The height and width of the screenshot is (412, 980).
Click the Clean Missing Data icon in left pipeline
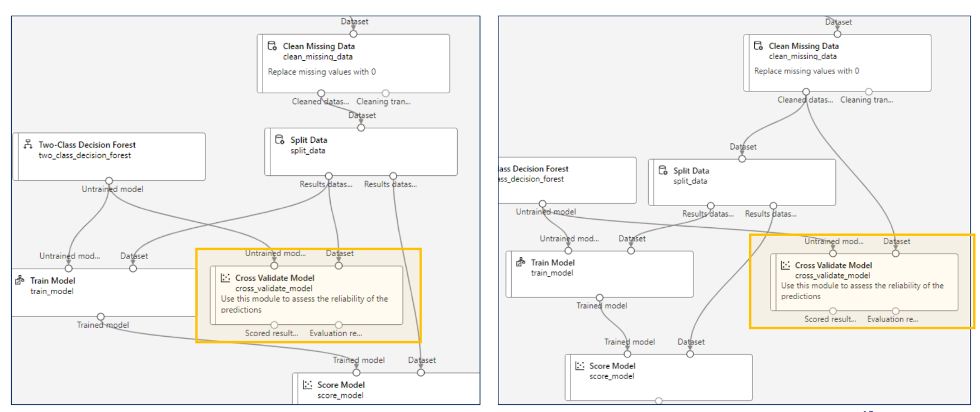coord(272,46)
